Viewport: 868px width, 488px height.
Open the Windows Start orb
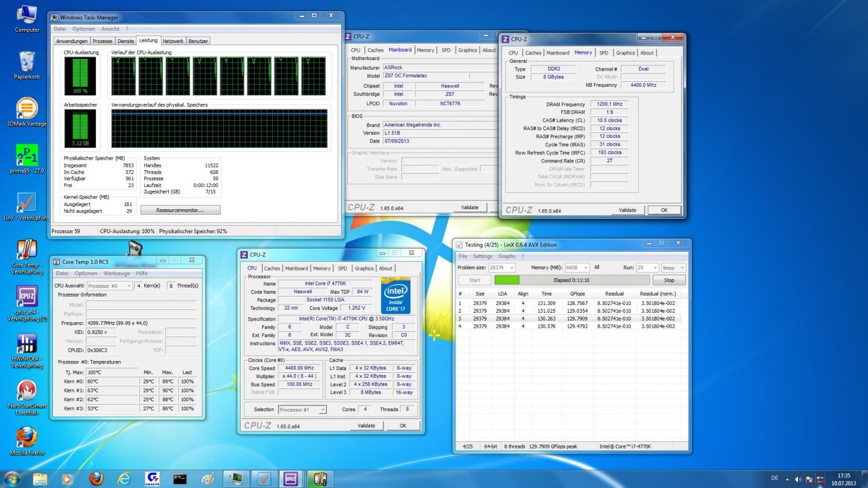12,479
